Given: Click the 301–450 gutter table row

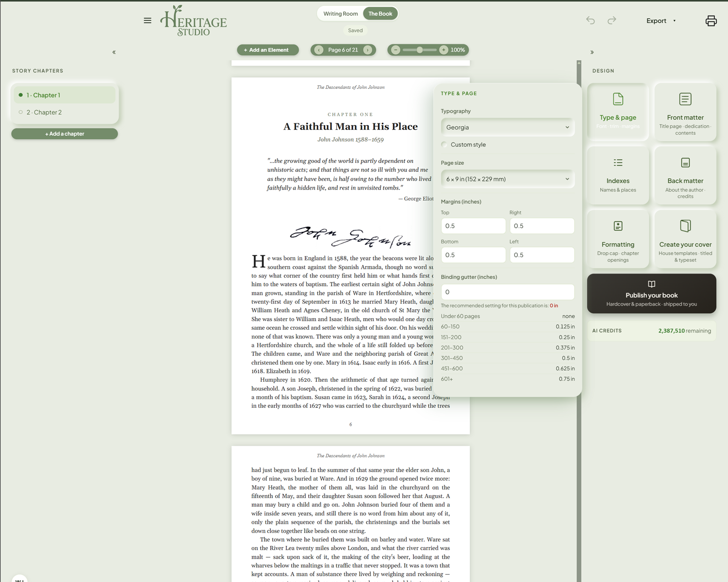Looking at the screenshot, I should (508, 358).
